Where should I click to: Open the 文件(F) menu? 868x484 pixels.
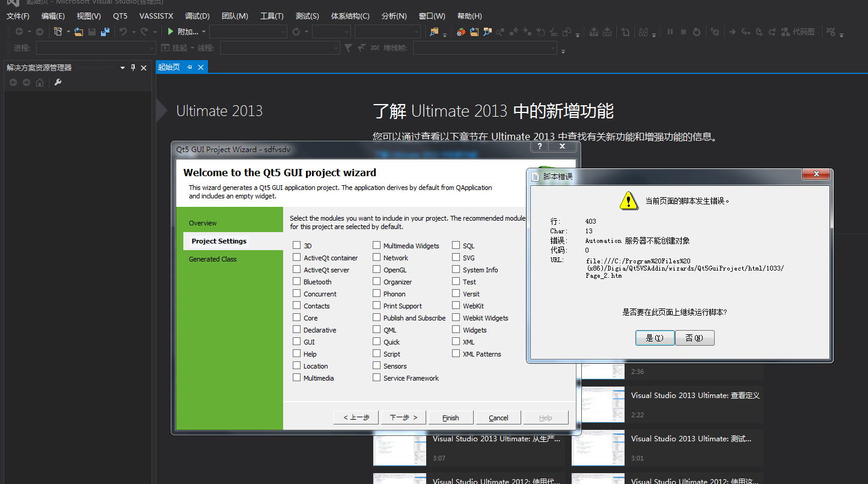click(x=17, y=16)
